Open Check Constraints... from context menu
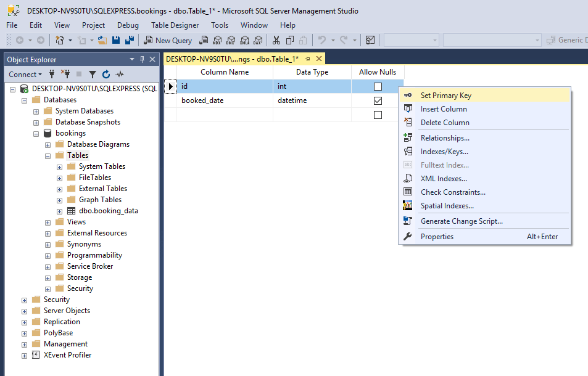 (484, 192)
